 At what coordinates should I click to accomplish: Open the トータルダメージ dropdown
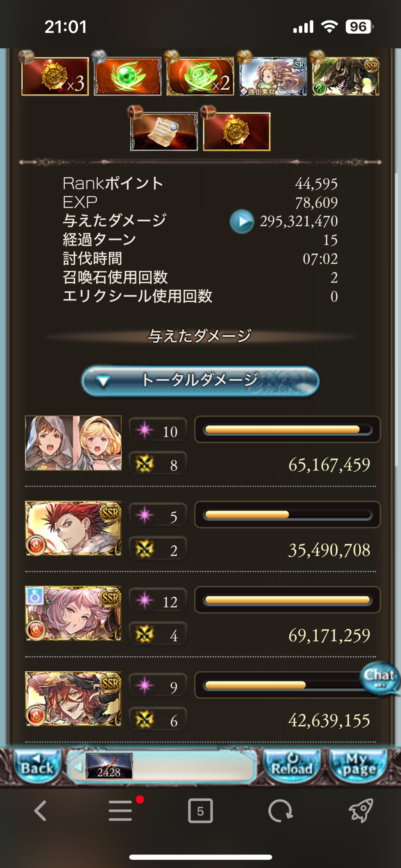(200, 381)
